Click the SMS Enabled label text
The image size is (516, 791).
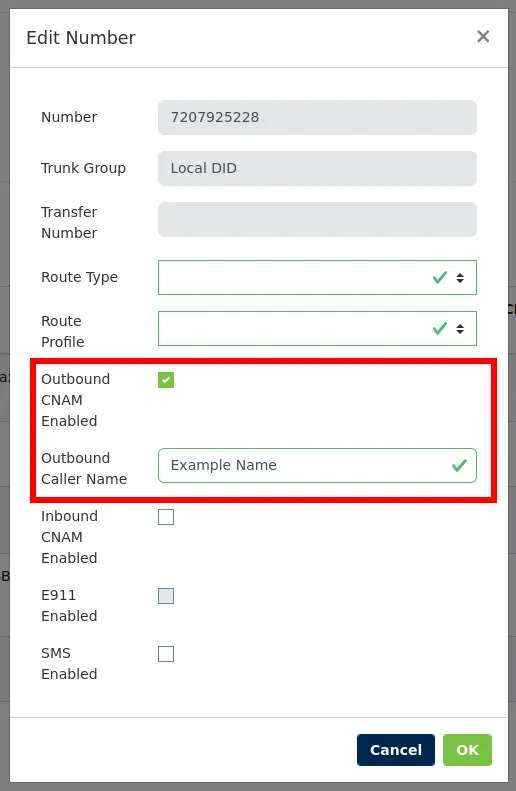(69, 663)
